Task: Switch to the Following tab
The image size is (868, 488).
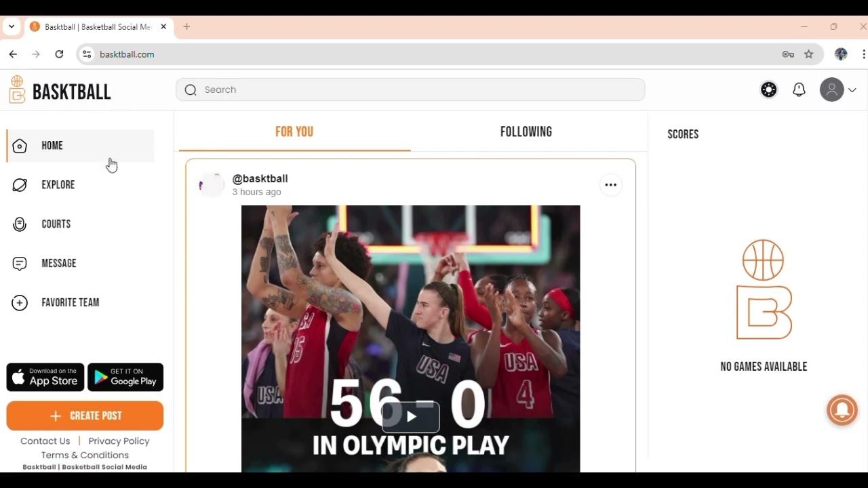Action: pos(526,132)
